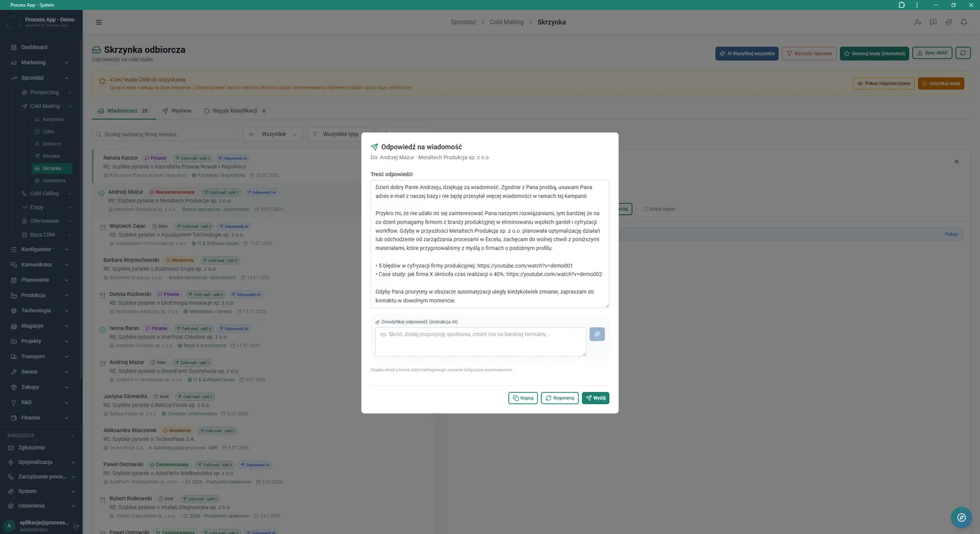Open the notifications bell icon

[963, 22]
